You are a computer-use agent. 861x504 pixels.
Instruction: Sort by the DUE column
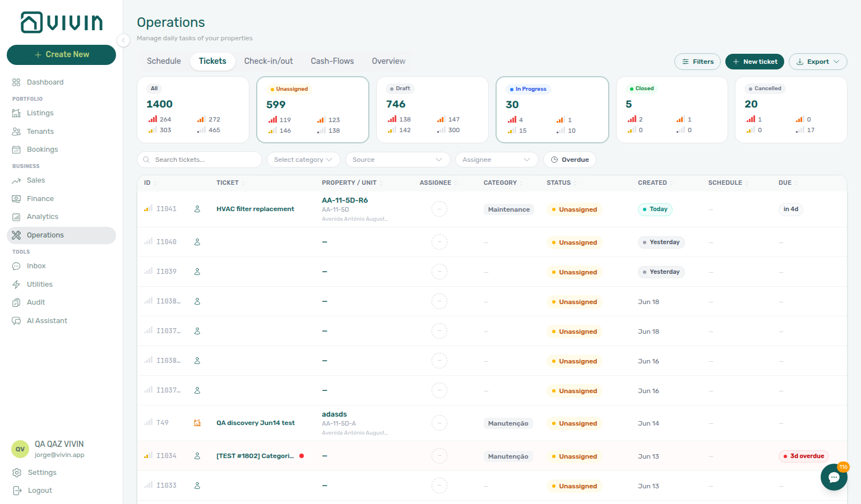(788, 183)
